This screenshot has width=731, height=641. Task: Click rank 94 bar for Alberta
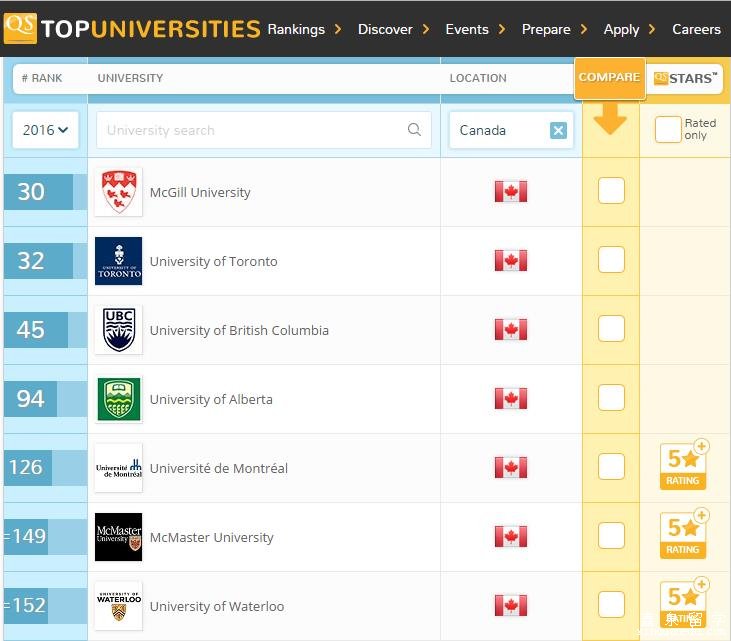coord(30,399)
